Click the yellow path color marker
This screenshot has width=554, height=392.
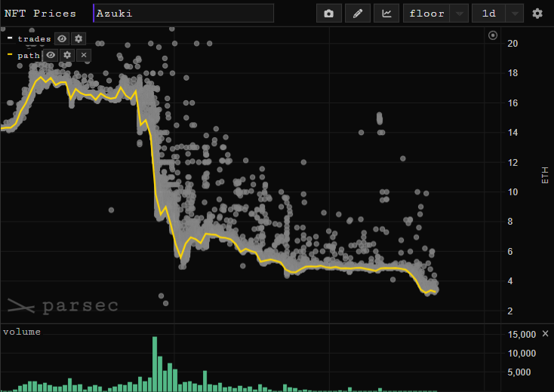[x=10, y=54]
